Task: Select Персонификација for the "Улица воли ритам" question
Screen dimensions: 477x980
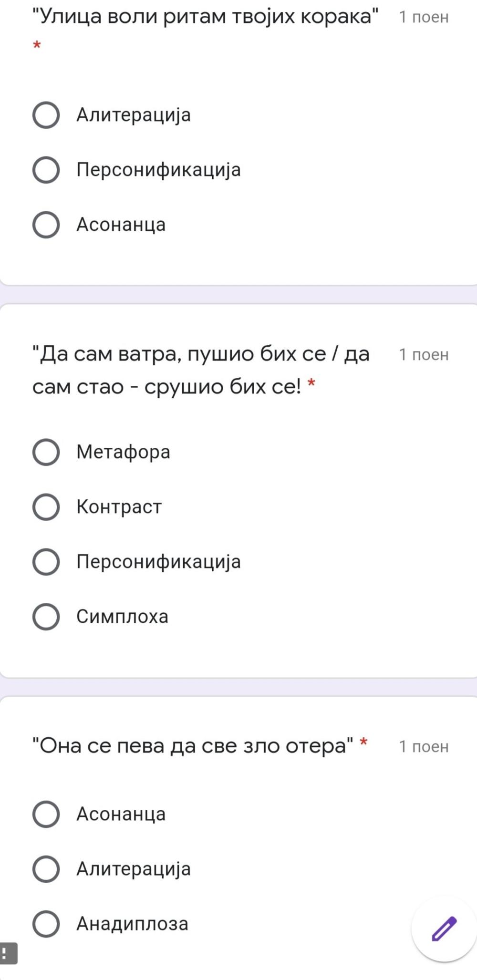Action: coord(46,170)
